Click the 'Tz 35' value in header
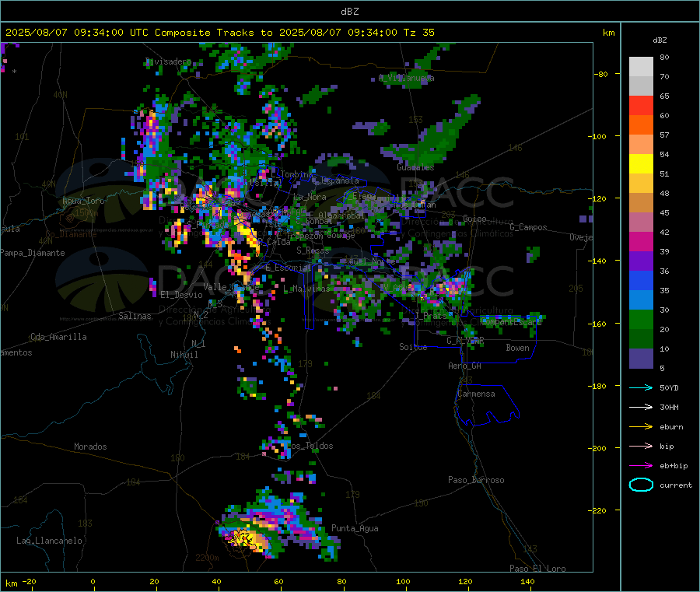This screenshot has height=592, width=700. point(418,33)
